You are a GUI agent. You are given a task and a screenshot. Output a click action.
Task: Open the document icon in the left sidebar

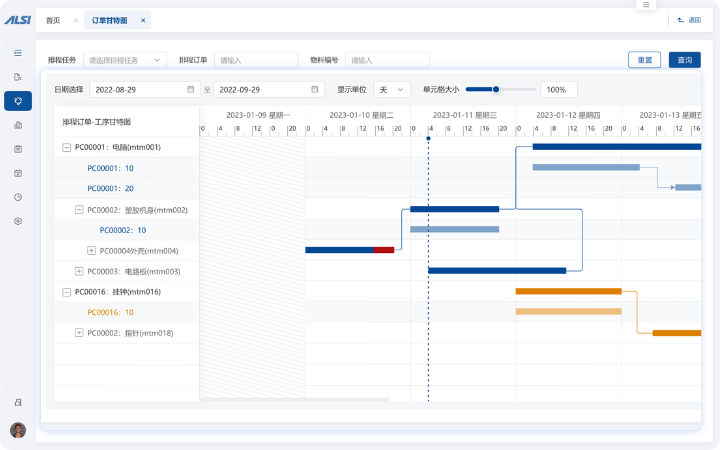click(18, 76)
